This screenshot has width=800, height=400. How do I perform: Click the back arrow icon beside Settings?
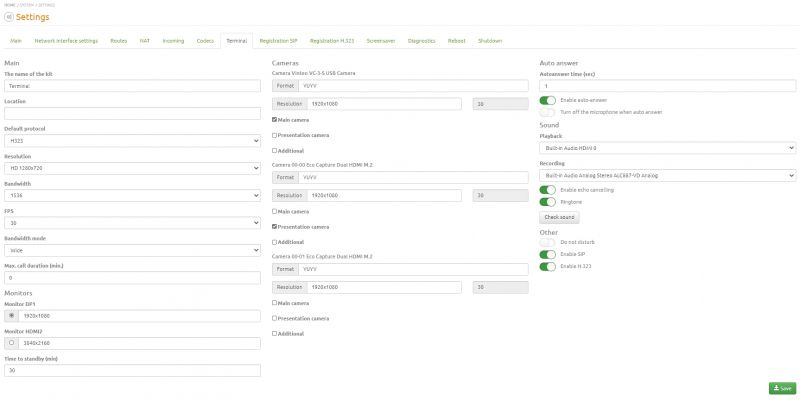point(9,17)
